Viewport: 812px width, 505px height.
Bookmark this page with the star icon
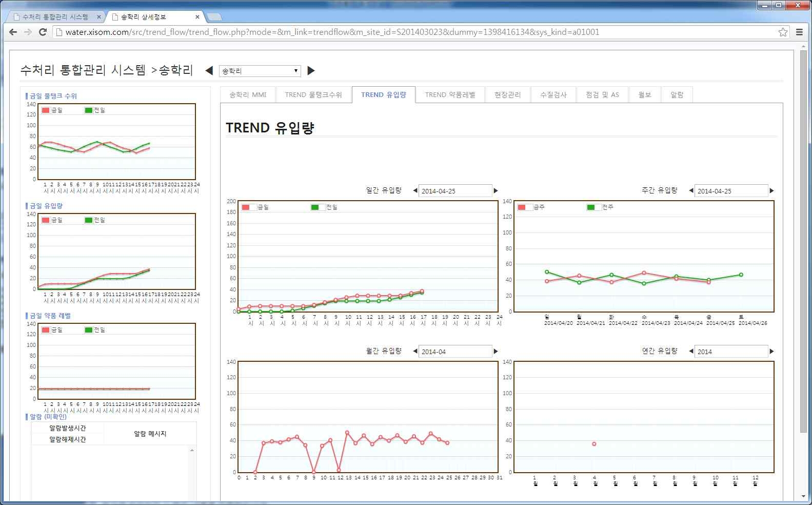pos(783,32)
